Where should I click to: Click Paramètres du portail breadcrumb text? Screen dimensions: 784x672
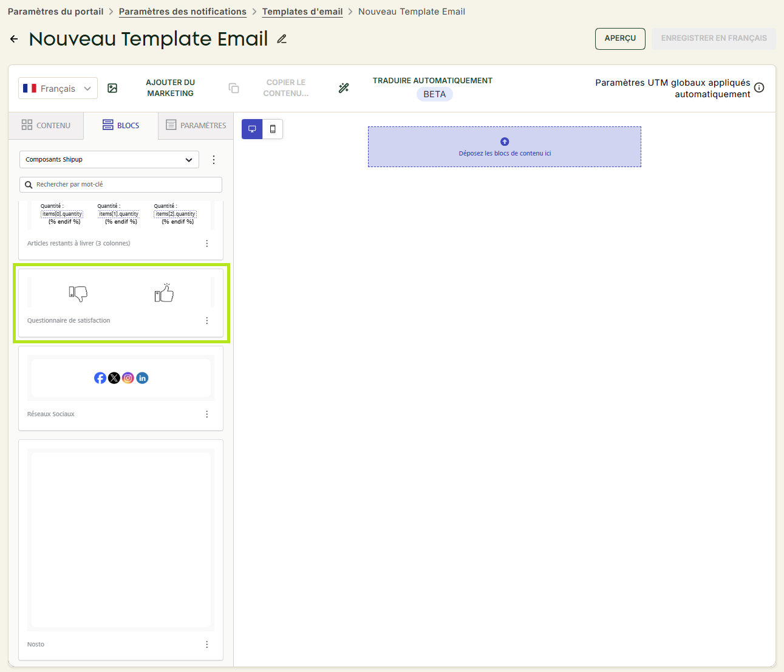56,12
